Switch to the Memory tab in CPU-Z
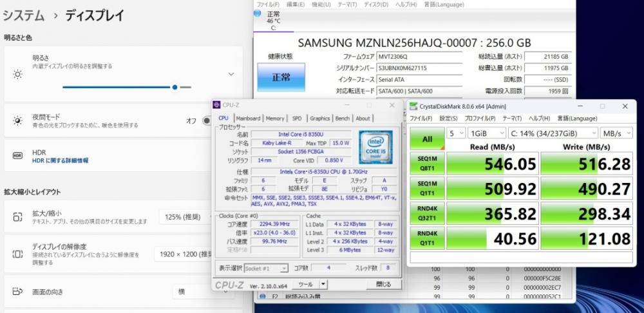This screenshot has width=644, height=313. coord(275,119)
